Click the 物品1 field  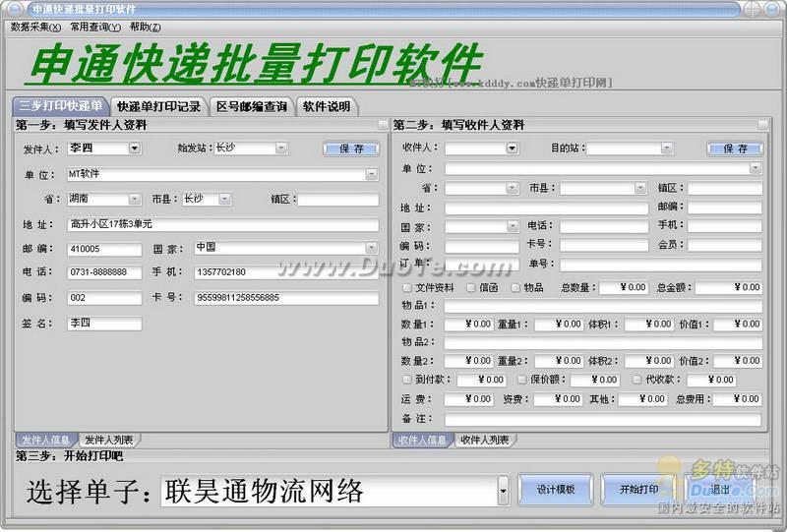[x=603, y=306]
